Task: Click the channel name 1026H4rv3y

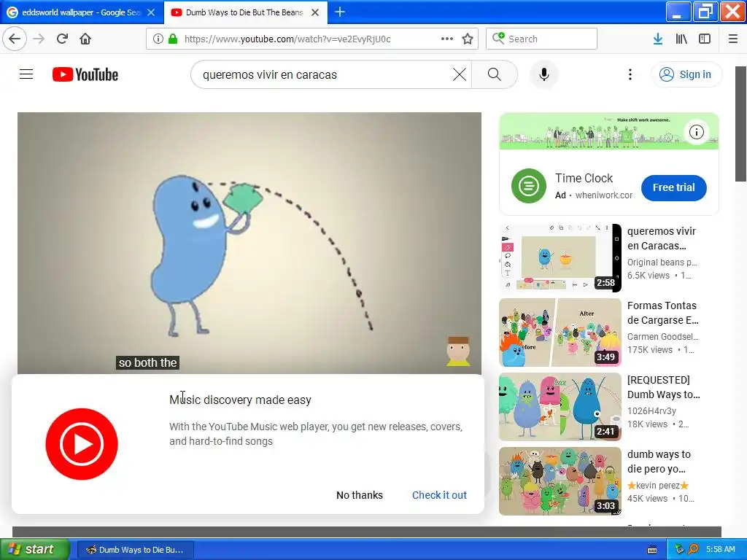Action: [x=651, y=411]
